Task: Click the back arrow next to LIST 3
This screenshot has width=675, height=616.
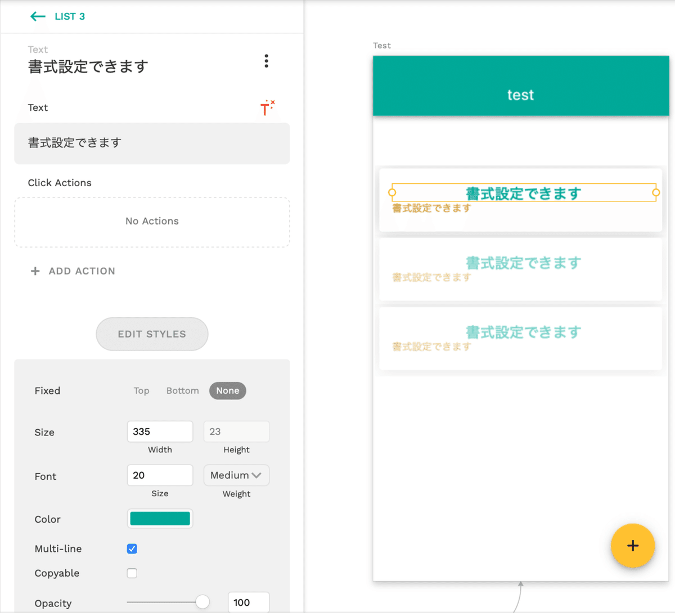Action: (x=37, y=16)
